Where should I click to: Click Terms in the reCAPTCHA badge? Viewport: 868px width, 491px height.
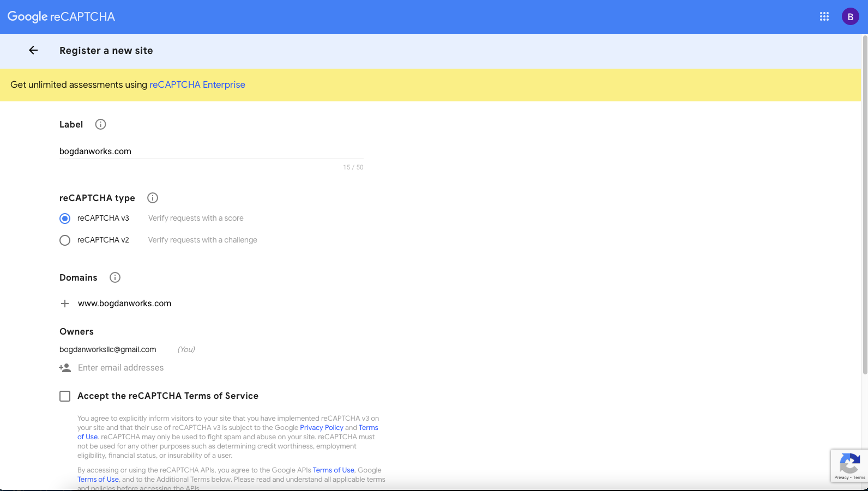[x=859, y=477]
